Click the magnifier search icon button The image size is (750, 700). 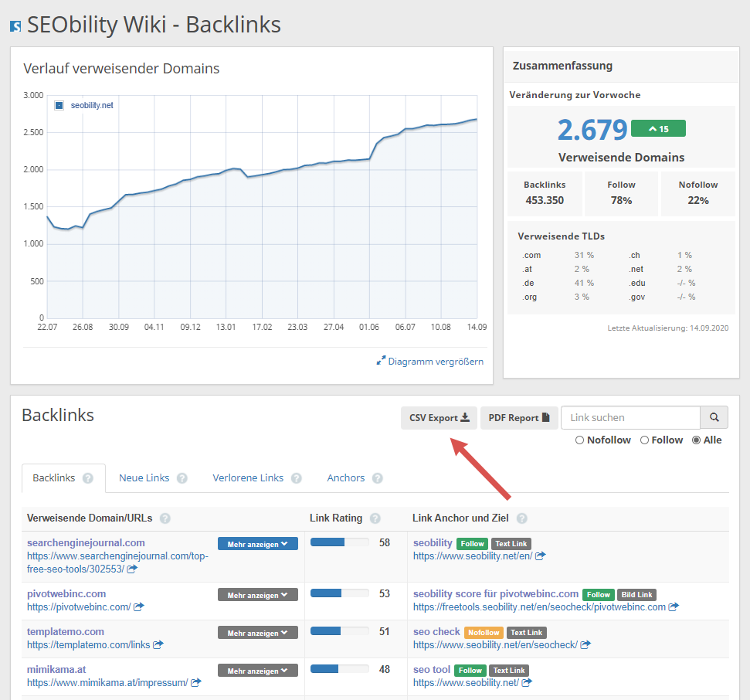pos(714,417)
